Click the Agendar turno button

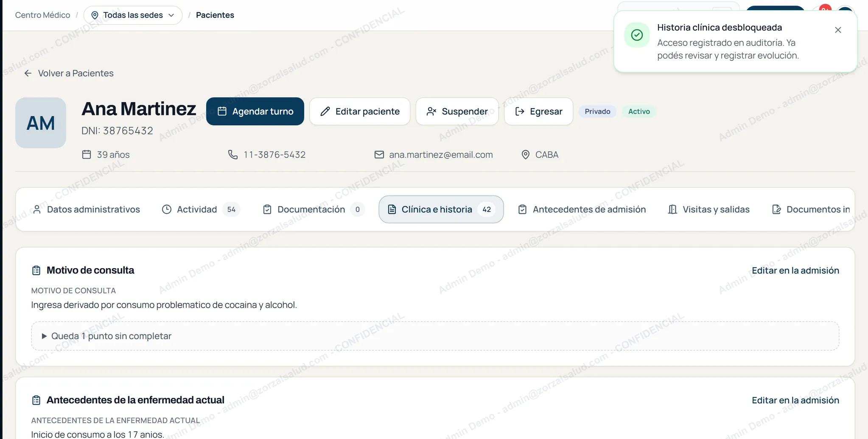point(255,112)
